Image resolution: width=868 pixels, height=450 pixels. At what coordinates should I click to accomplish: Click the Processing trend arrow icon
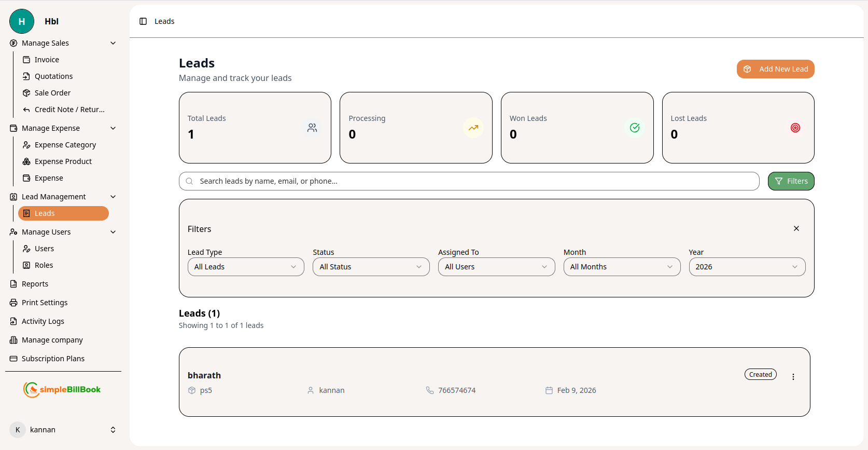click(x=473, y=128)
